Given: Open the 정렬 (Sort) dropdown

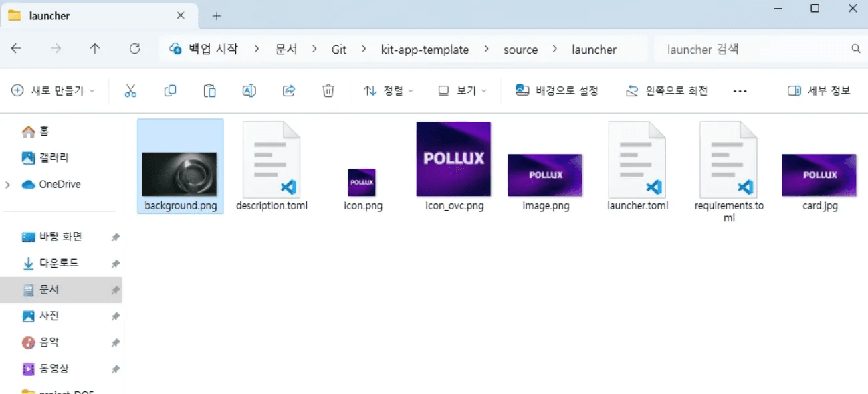Looking at the screenshot, I should click(388, 90).
